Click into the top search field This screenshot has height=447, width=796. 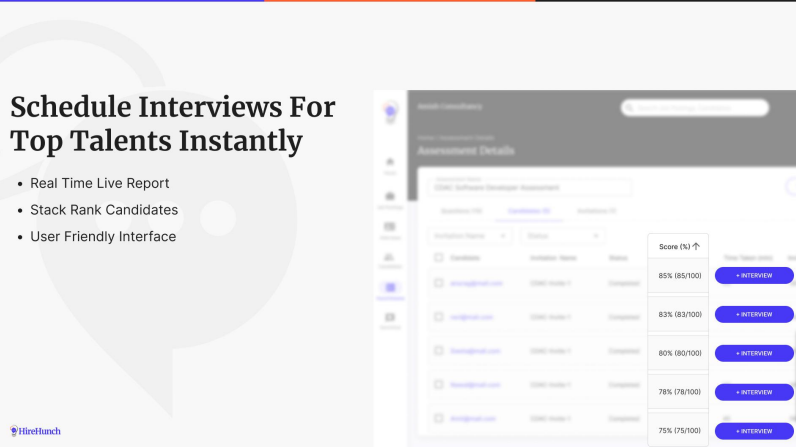point(695,108)
